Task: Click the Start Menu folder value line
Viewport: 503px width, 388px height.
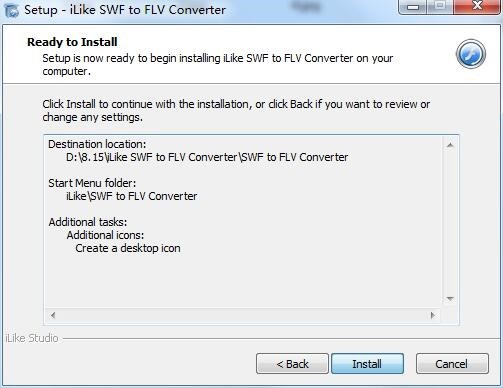Action: 131,196
